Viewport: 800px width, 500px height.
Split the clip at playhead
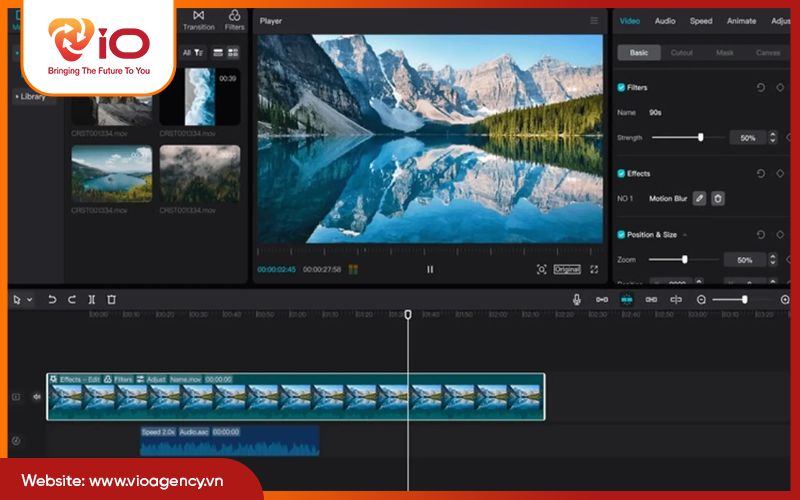point(92,299)
